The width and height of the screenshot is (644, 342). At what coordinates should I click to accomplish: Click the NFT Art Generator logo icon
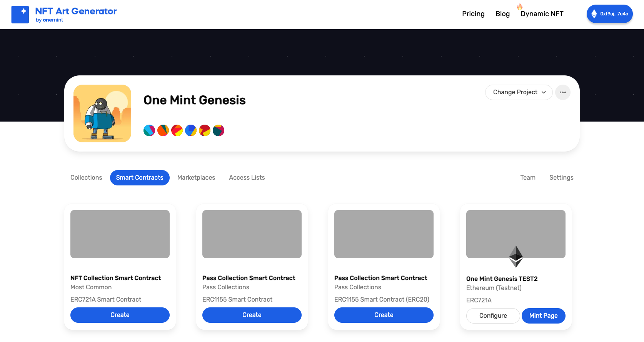click(20, 15)
